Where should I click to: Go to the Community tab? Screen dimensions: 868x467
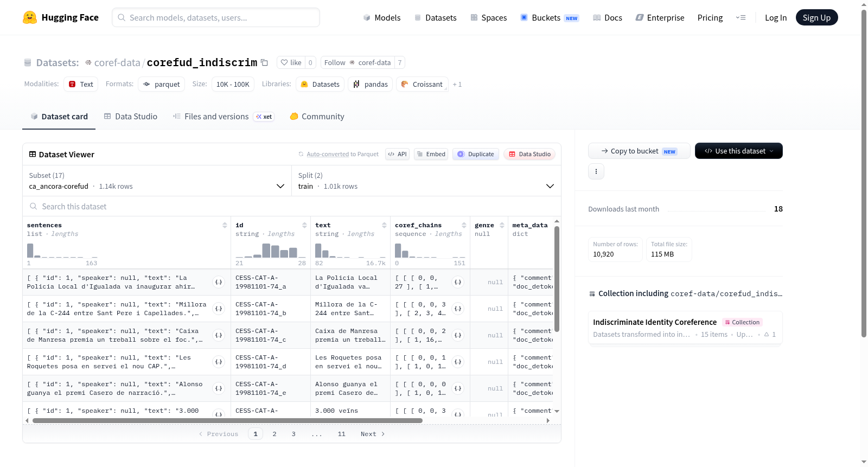click(317, 116)
